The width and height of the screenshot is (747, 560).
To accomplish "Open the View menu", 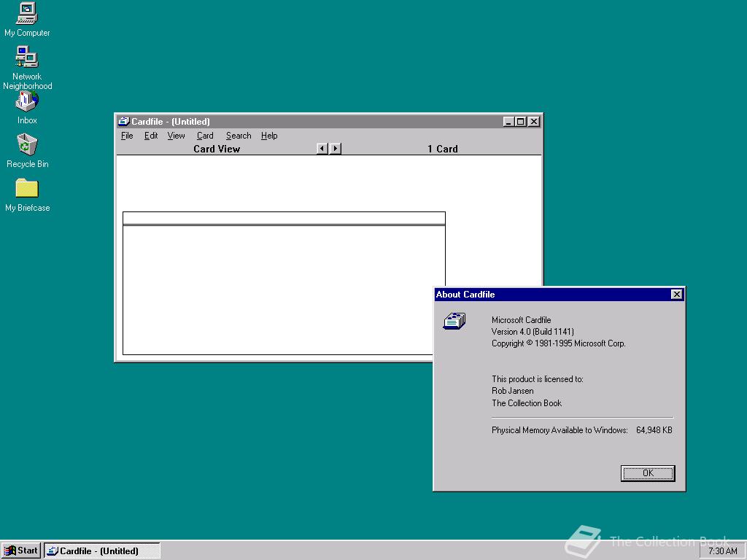I will tap(176, 136).
